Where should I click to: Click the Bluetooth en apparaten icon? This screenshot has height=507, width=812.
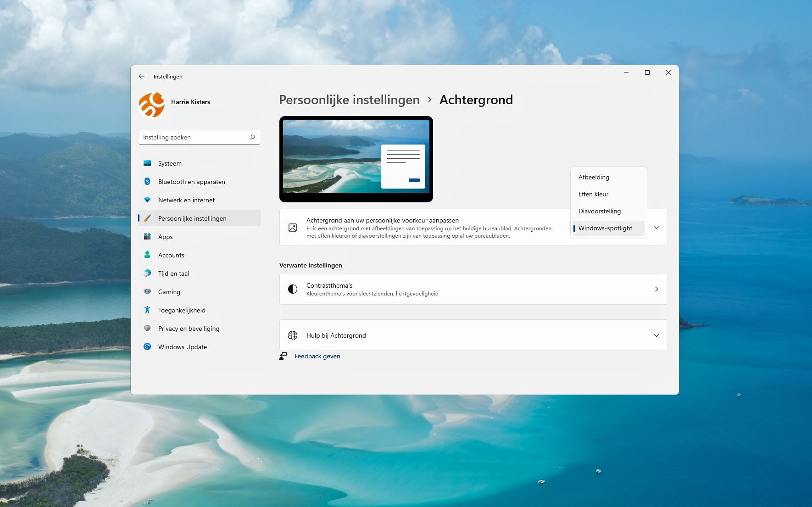tap(147, 182)
